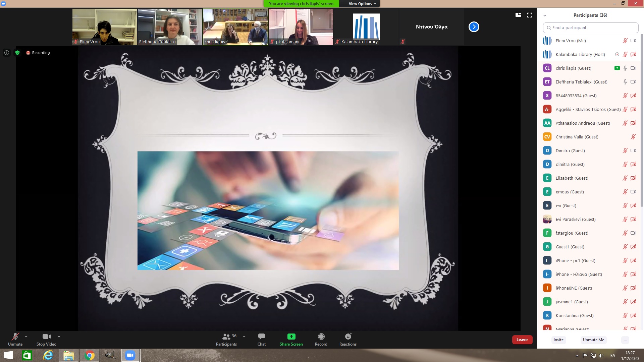Viewport: 644px width, 362px height.
Task: Open the Reactions menu icon
Action: (348, 337)
